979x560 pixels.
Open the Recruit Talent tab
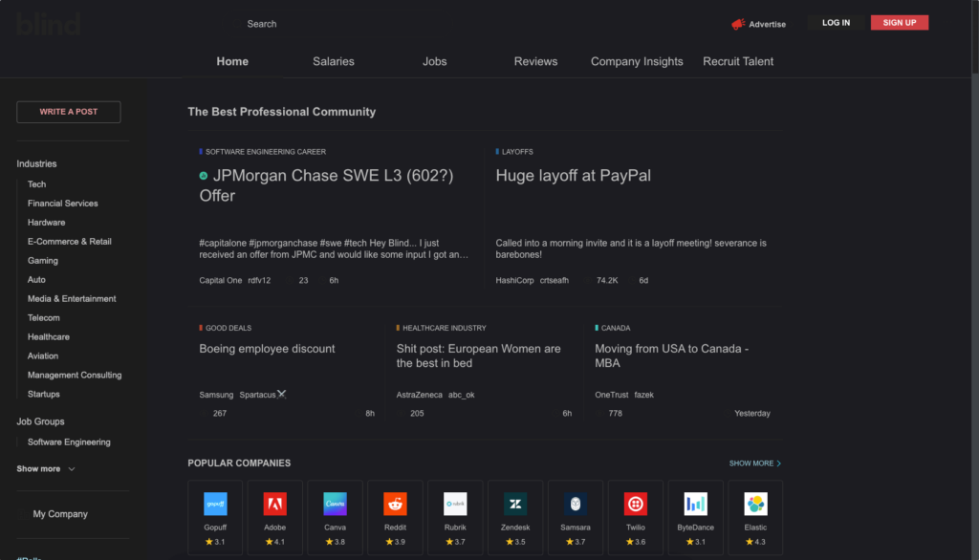[738, 61]
